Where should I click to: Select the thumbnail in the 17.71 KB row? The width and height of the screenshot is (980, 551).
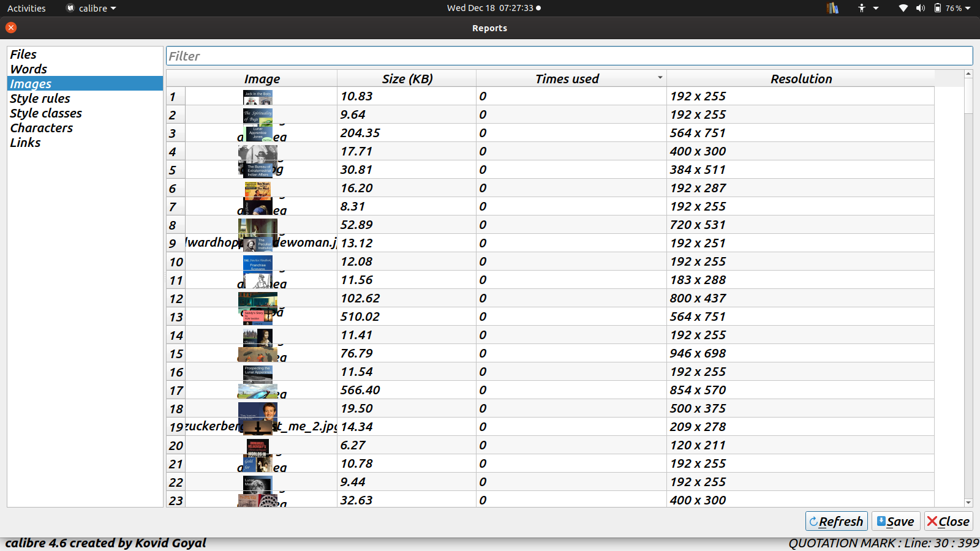pos(258,151)
